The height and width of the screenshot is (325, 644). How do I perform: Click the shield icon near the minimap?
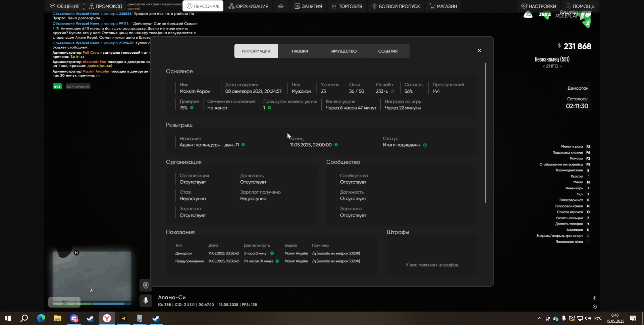click(146, 285)
